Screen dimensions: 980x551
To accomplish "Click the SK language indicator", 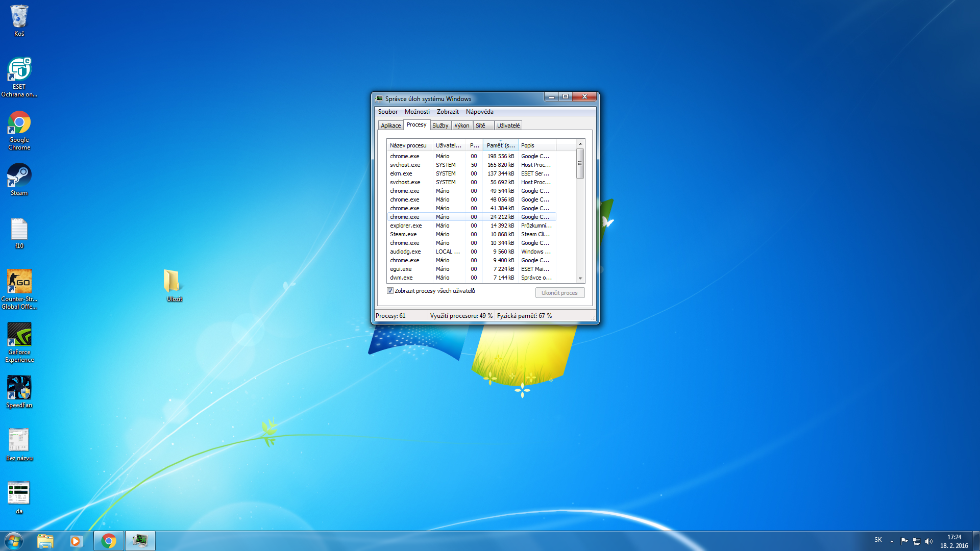I will pyautogui.click(x=878, y=540).
